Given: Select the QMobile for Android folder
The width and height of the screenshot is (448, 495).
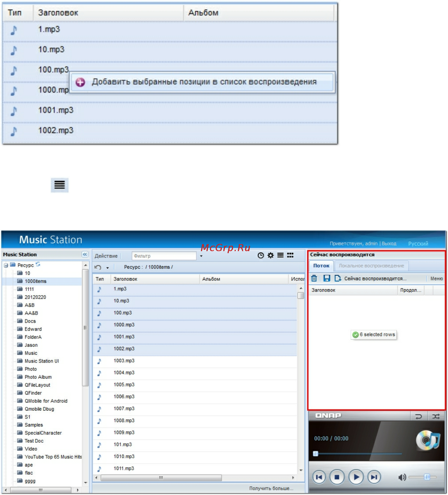Looking at the screenshot, I should pos(46,401).
